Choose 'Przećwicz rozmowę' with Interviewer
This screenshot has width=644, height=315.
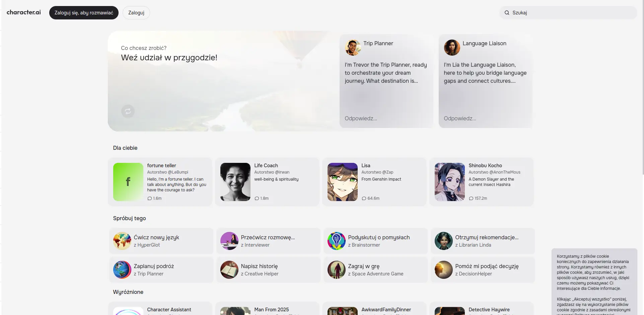(268, 241)
